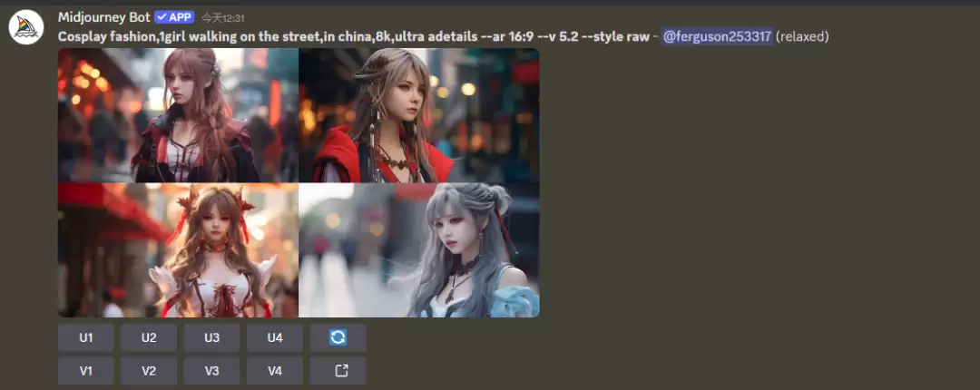The height and width of the screenshot is (390, 980).
Task: Open the Midjourney Bot username profile
Action: tap(103, 17)
